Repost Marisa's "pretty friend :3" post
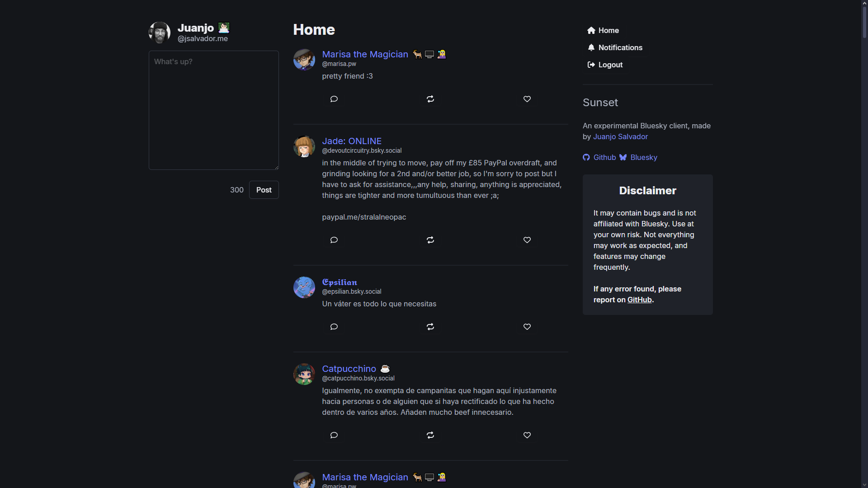Image resolution: width=868 pixels, height=488 pixels. tap(430, 99)
